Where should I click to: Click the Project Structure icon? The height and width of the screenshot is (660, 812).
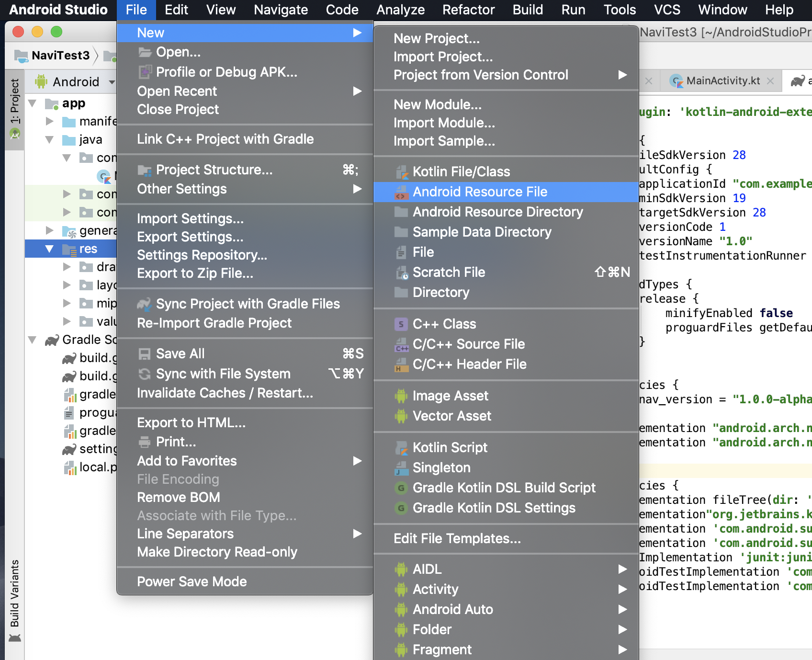[x=145, y=170]
